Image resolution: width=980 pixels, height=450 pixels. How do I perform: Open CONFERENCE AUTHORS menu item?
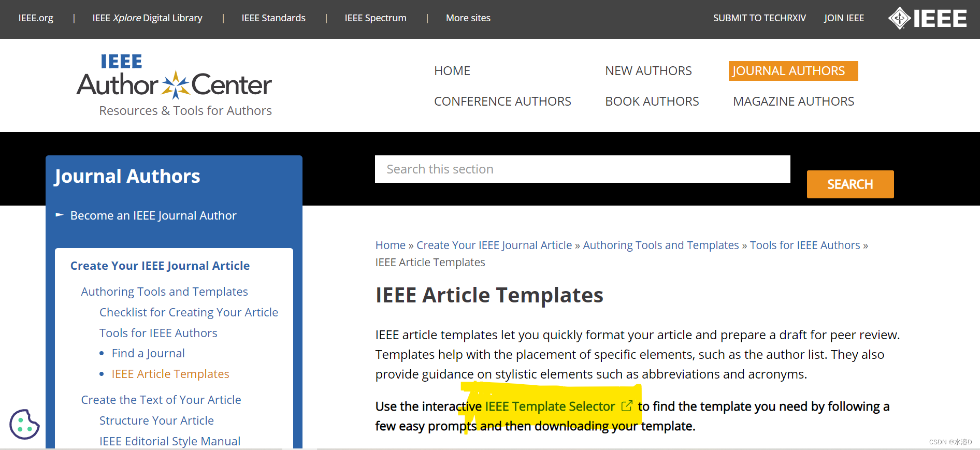(502, 101)
